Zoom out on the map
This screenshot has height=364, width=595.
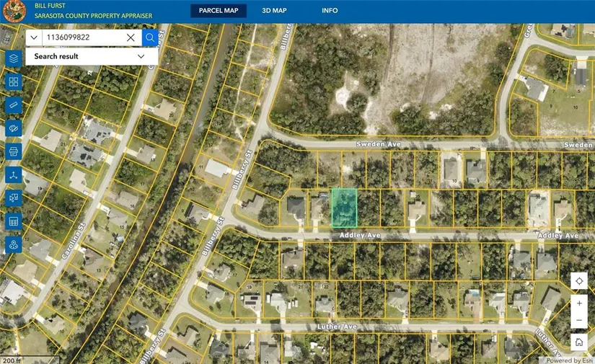tap(579, 320)
